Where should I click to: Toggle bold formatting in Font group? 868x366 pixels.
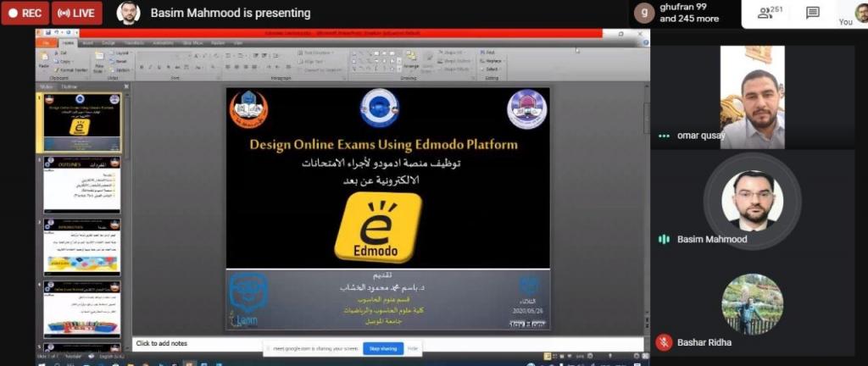(142, 67)
